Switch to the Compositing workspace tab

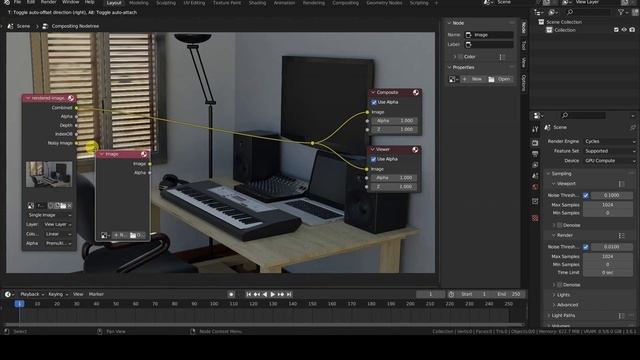coord(345,3)
